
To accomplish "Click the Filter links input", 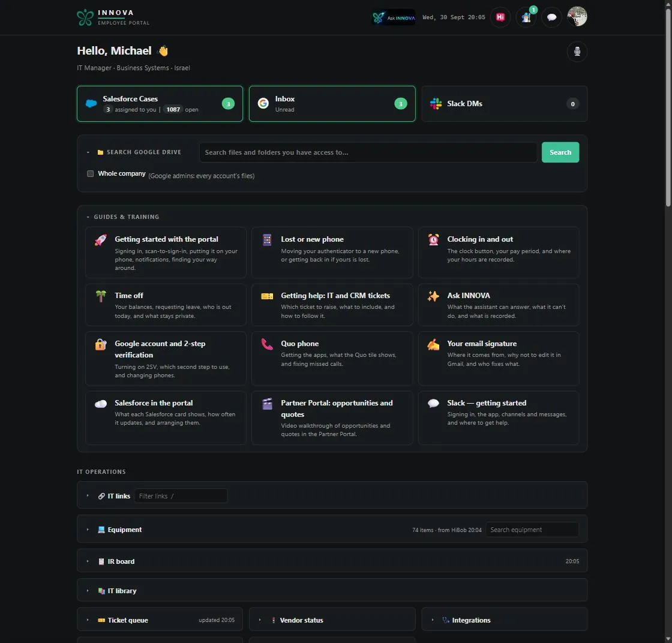I will tap(181, 495).
